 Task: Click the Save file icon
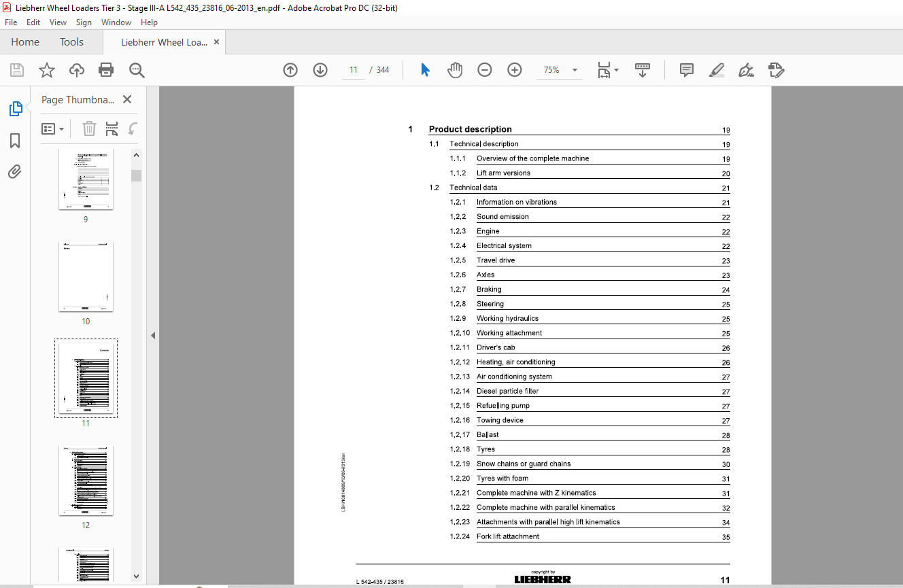click(x=17, y=70)
